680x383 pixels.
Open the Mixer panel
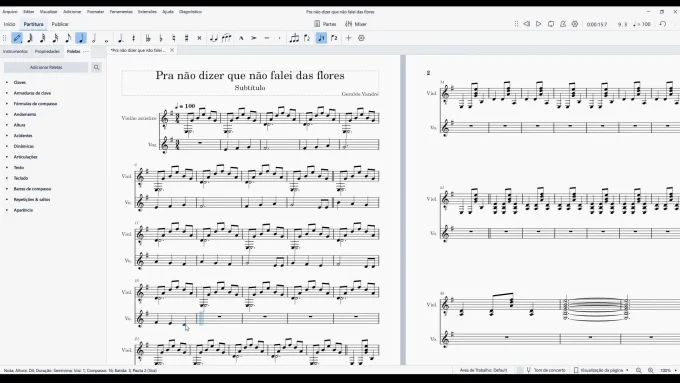[x=356, y=24]
